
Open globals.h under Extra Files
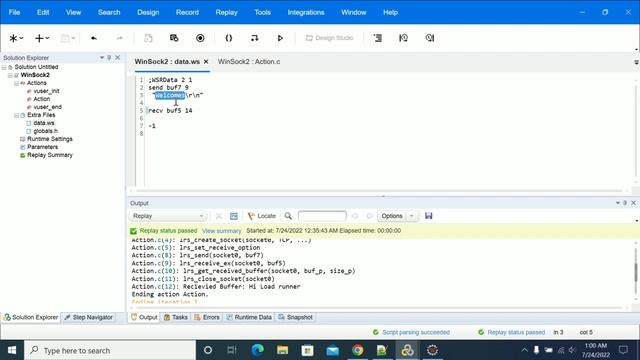click(x=45, y=131)
